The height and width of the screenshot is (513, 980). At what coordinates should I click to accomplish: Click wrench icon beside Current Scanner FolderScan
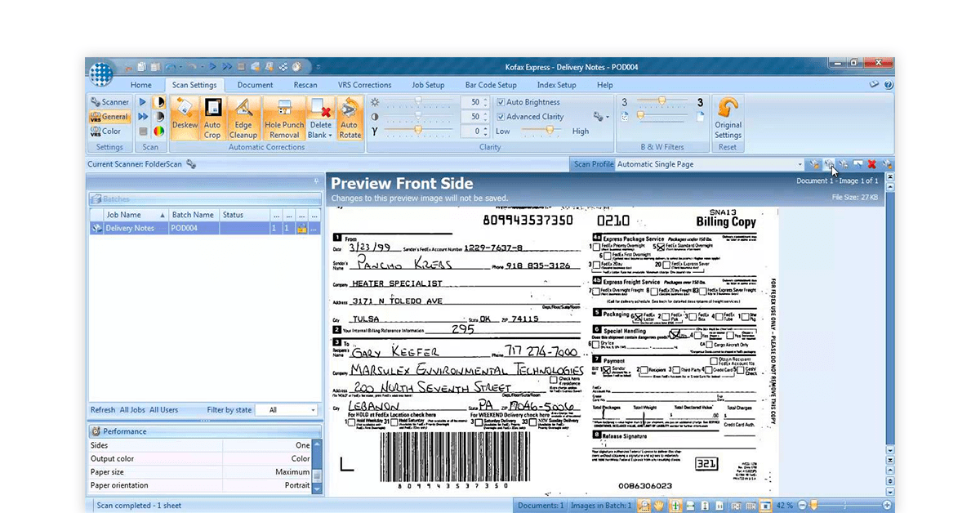click(191, 164)
